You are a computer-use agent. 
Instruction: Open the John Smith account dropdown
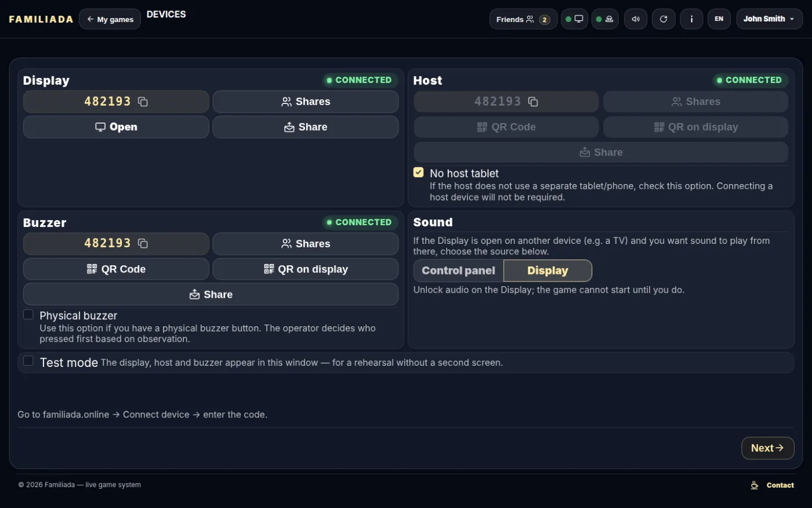(769, 19)
